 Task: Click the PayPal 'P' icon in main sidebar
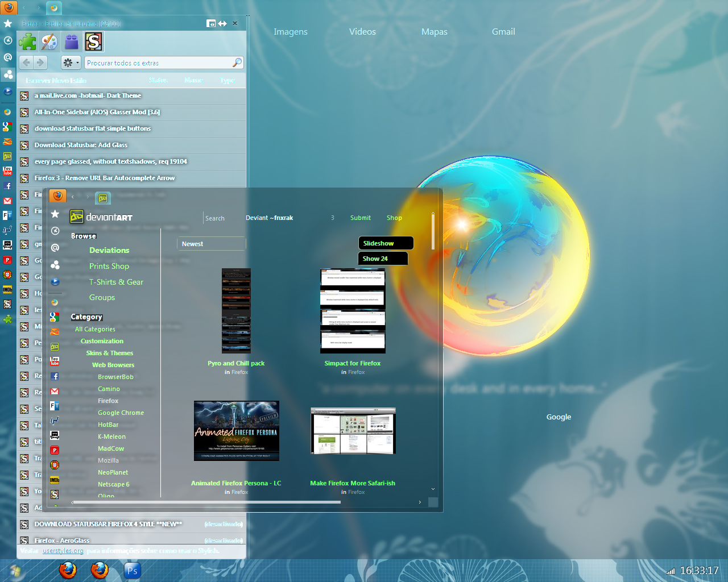[x=7, y=260]
